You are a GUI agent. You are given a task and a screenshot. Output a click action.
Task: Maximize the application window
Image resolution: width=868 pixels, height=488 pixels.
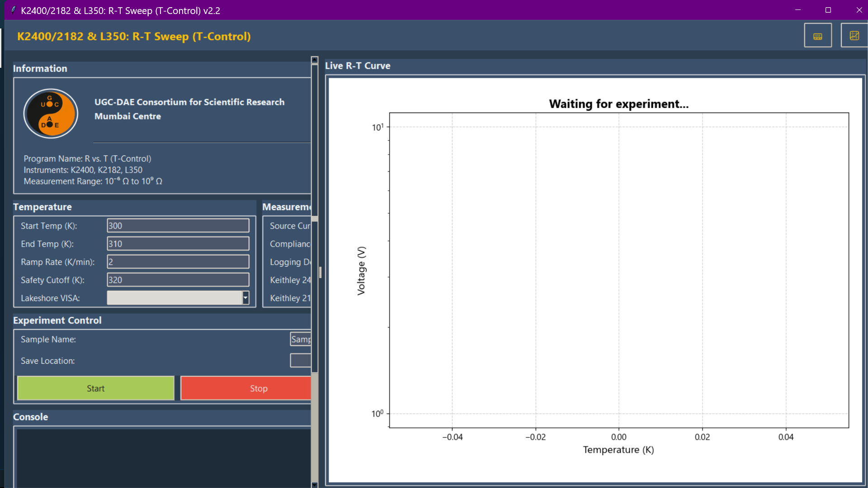pyautogui.click(x=828, y=10)
